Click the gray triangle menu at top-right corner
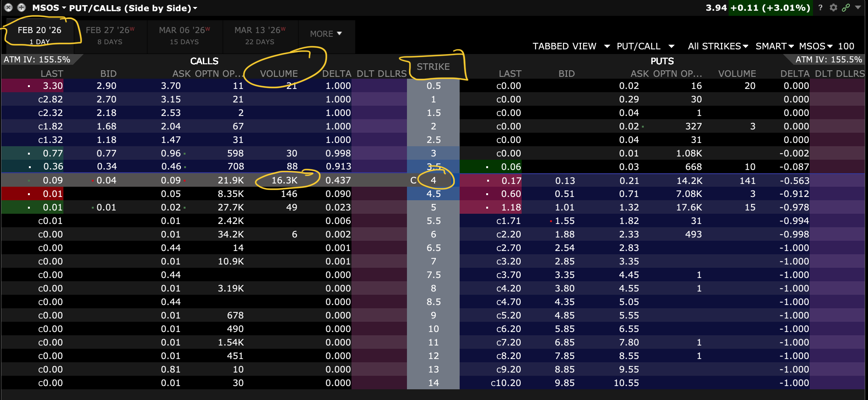This screenshot has height=400, width=868. [858, 7]
